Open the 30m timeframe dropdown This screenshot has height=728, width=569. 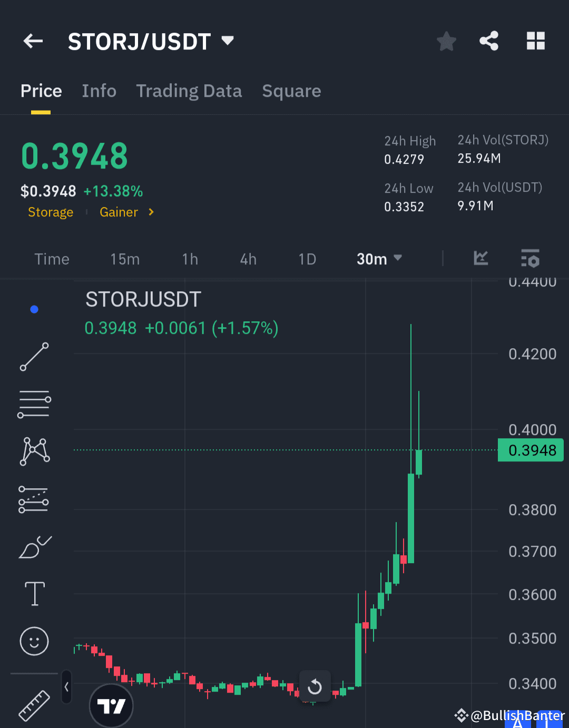(379, 259)
